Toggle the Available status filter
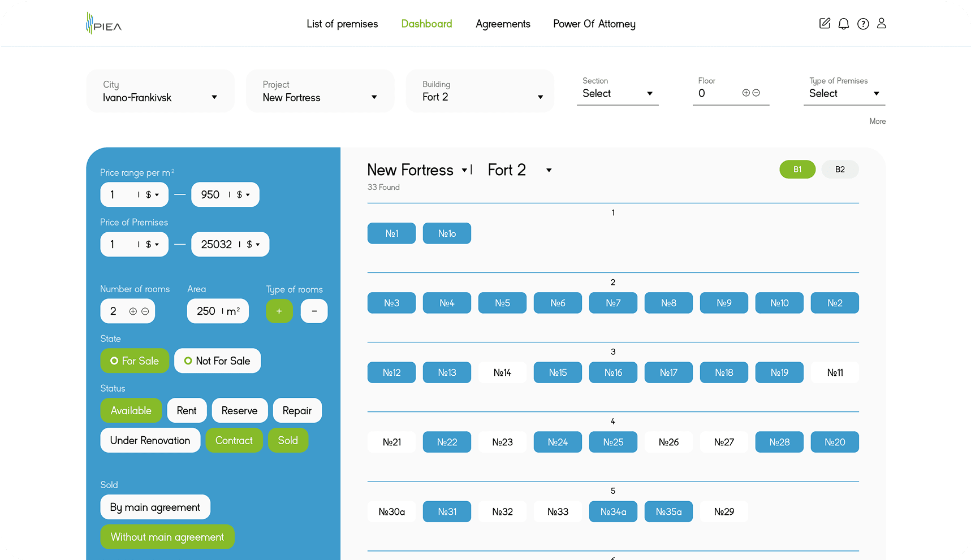 pyautogui.click(x=131, y=411)
